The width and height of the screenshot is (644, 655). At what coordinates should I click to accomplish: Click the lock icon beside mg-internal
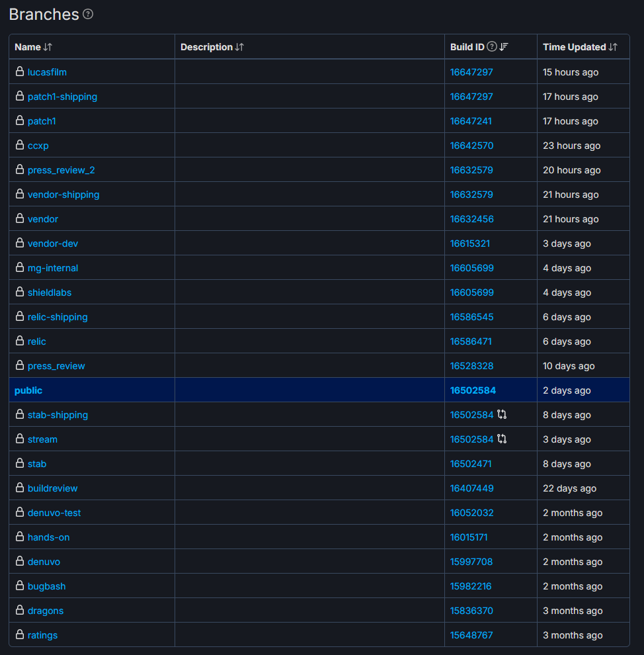[x=19, y=267]
